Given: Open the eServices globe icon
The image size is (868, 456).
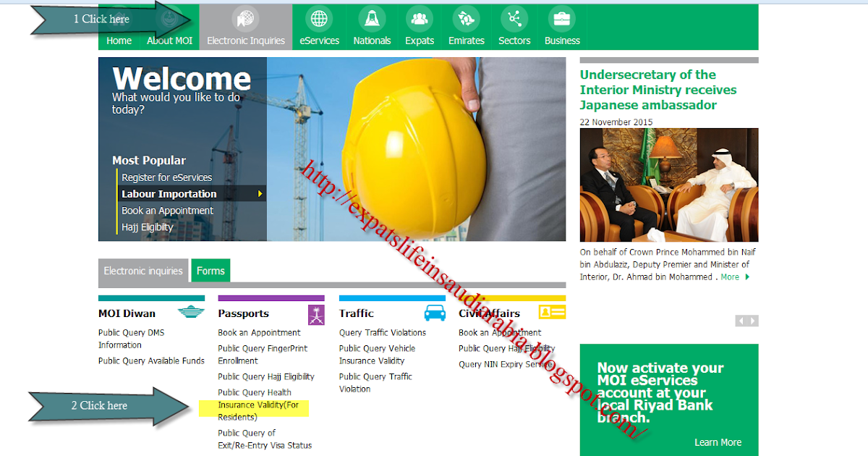Looking at the screenshot, I should tap(319, 20).
